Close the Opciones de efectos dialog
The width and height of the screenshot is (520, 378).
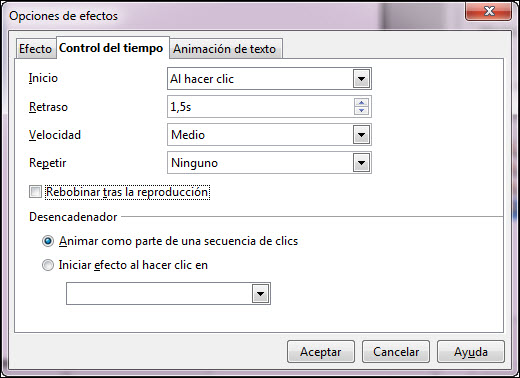[488, 11]
